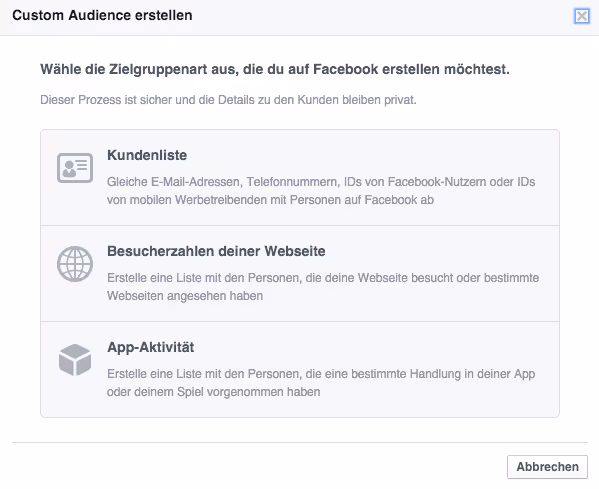Screen dimensions: 599x489
Task: Pick the App-Aktivität audience type
Action: (300, 369)
